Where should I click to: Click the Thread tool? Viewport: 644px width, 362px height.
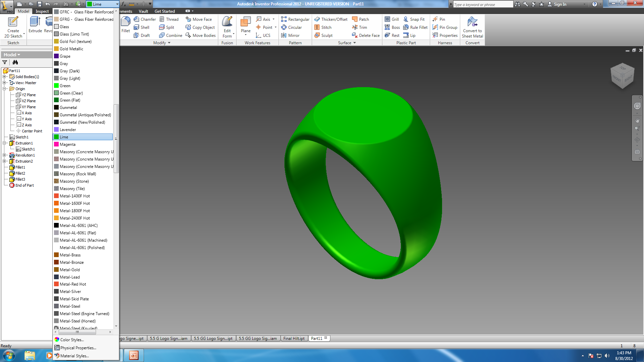(x=169, y=19)
